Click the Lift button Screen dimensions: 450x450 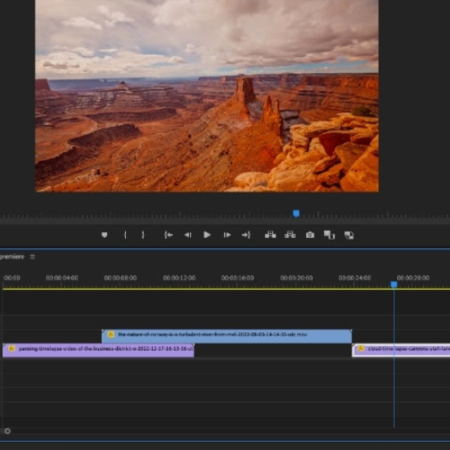pos(270,235)
